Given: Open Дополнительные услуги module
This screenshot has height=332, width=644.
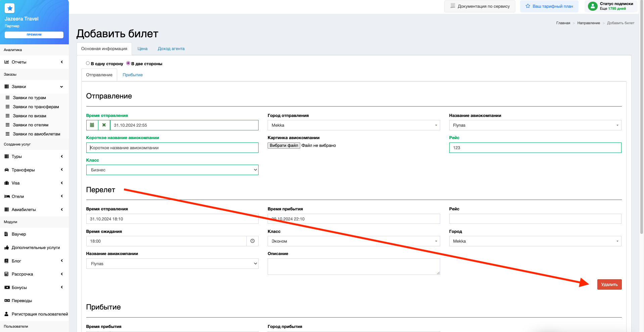Looking at the screenshot, I should 36,248.
